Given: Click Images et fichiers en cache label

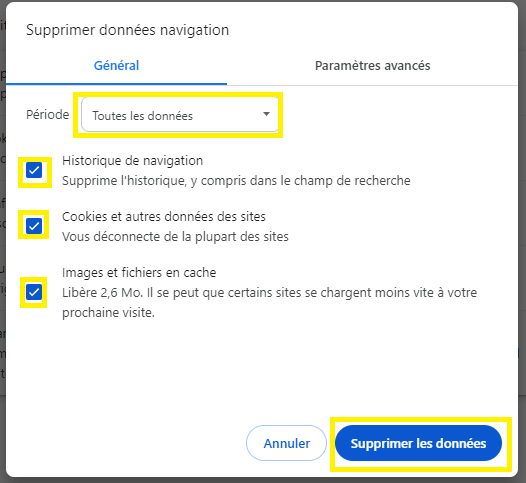Looking at the screenshot, I should tap(139, 273).
